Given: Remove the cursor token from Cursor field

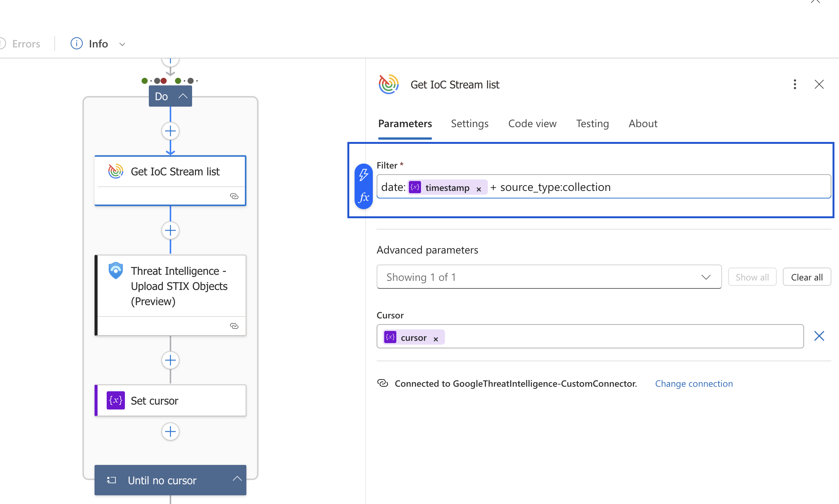Looking at the screenshot, I should 436,339.
